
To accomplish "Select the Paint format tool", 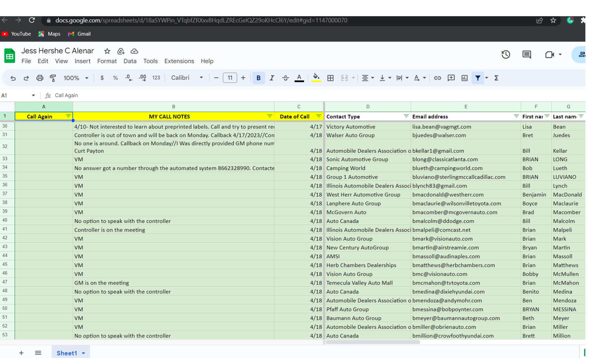I will [53, 78].
